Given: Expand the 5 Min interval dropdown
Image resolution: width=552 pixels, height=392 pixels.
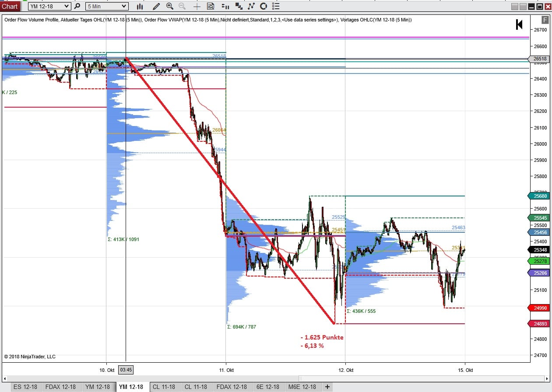Looking at the screenshot, I should 124,7.
